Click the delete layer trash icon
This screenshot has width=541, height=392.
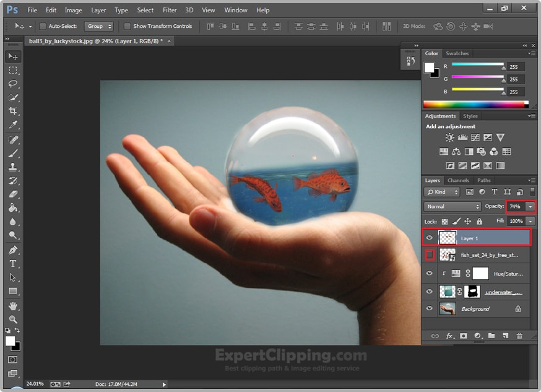pos(519,336)
